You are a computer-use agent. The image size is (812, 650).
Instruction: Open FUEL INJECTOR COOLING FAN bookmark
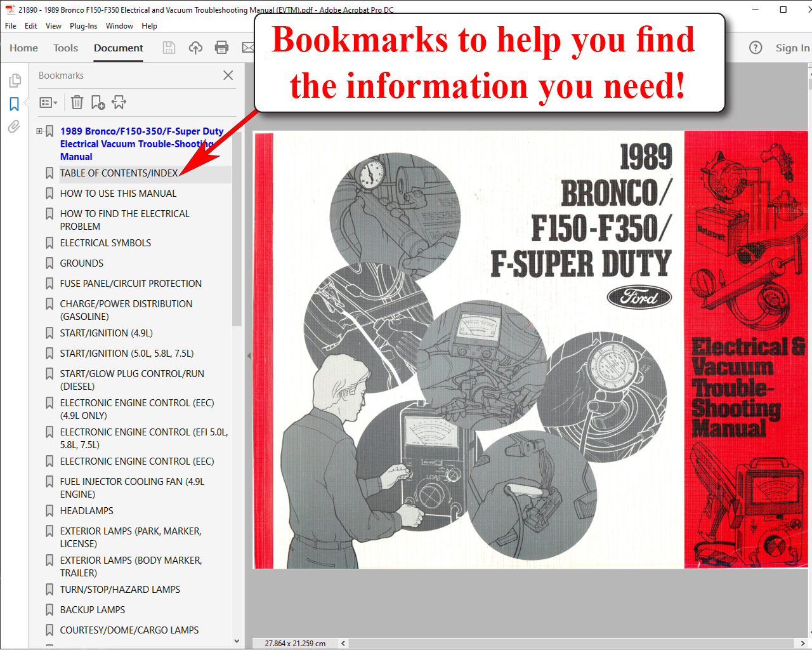click(132, 488)
